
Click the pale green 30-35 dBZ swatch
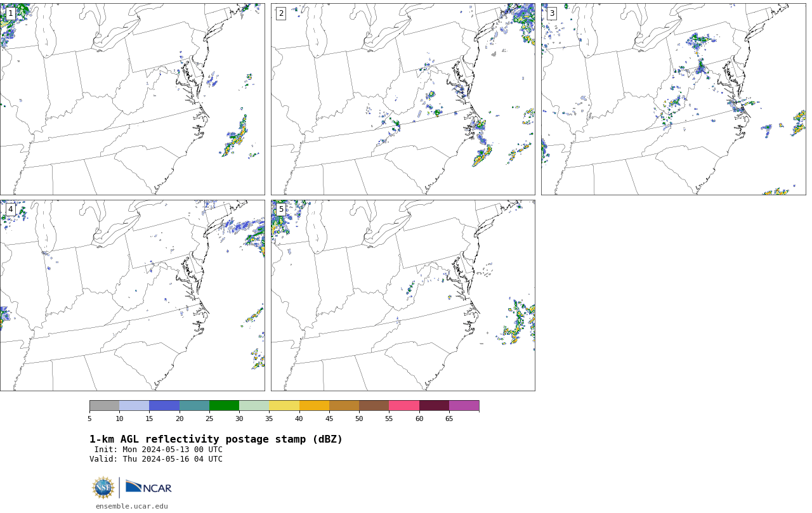tap(254, 406)
